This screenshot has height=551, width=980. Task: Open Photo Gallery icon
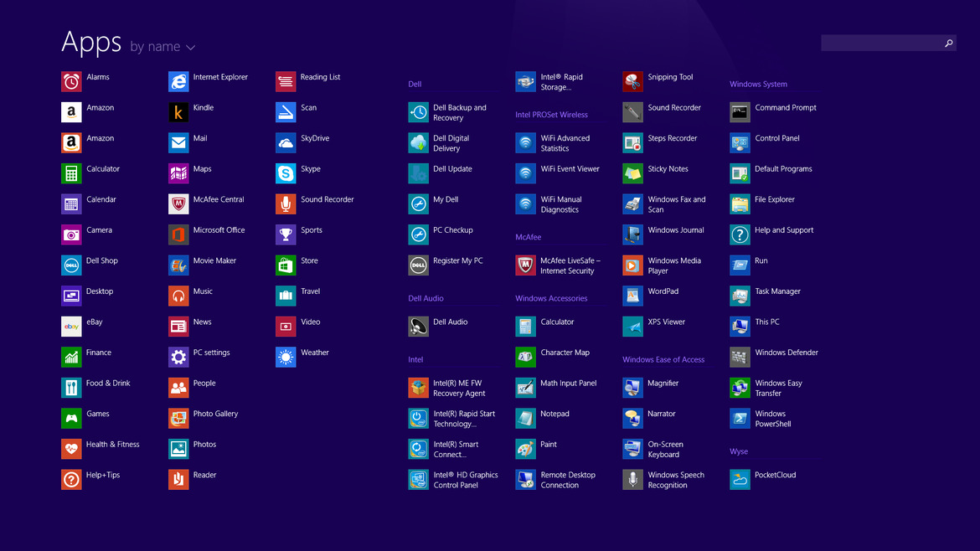(178, 418)
